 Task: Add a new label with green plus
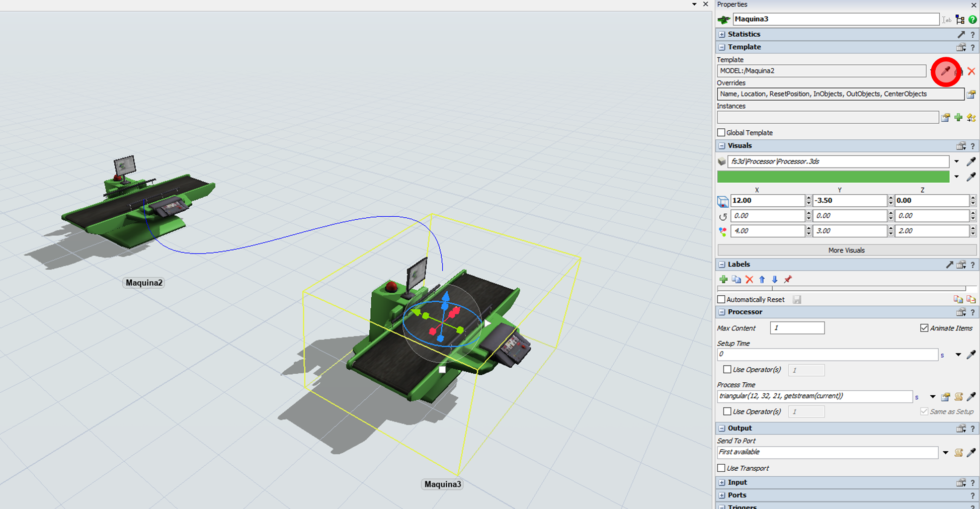[x=723, y=280]
